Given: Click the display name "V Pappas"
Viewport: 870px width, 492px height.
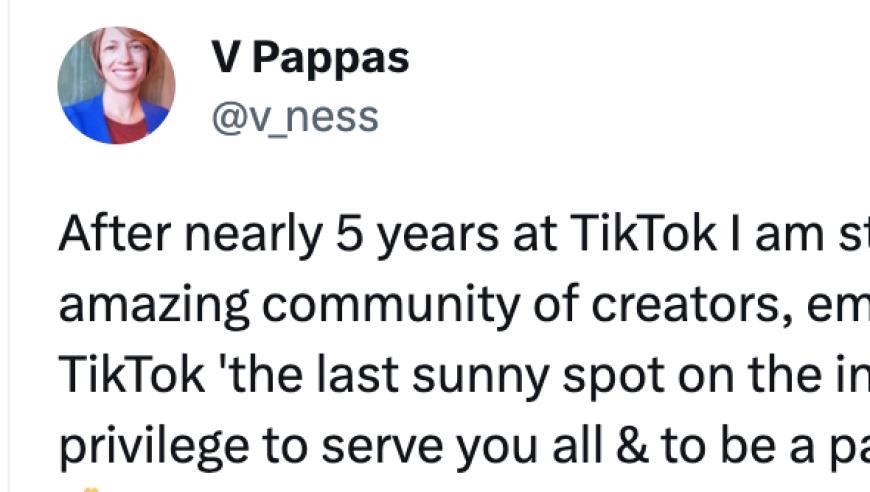Looking at the screenshot, I should tap(310, 59).
